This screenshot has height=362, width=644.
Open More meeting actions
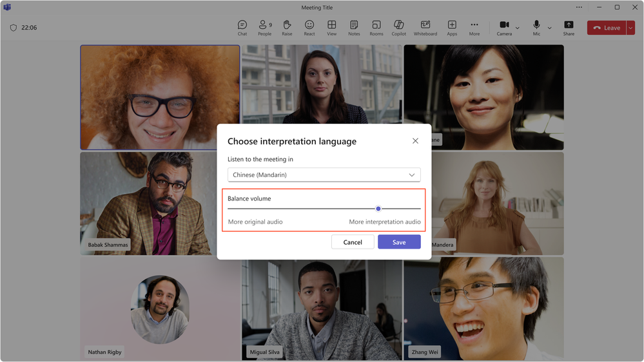point(474,28)
